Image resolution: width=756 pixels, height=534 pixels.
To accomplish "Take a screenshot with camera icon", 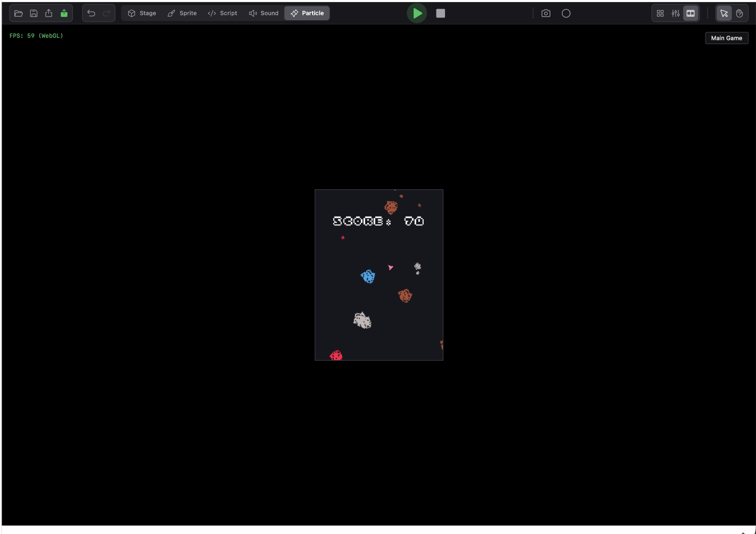I will [x=546, y=13].
